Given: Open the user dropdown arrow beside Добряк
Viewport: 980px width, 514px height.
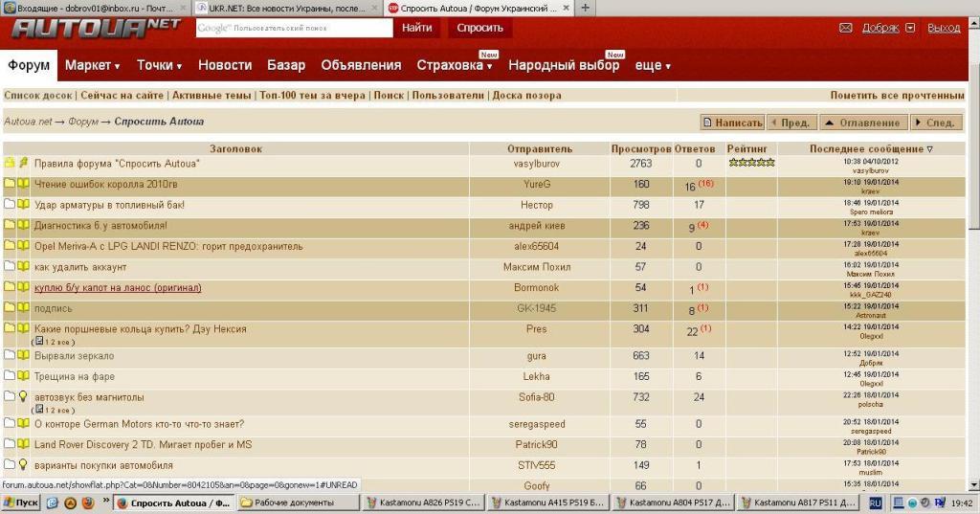Looking at the screenshot, I should (x=909, y=28).
